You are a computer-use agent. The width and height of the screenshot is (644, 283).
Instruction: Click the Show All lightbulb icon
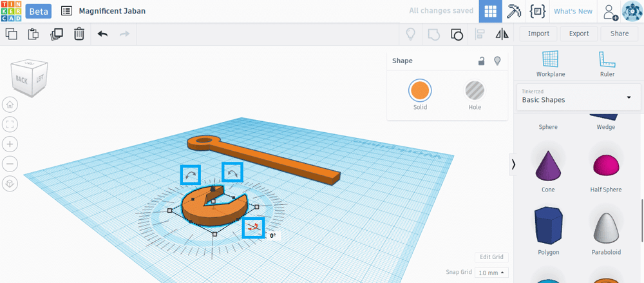point(410,34)
